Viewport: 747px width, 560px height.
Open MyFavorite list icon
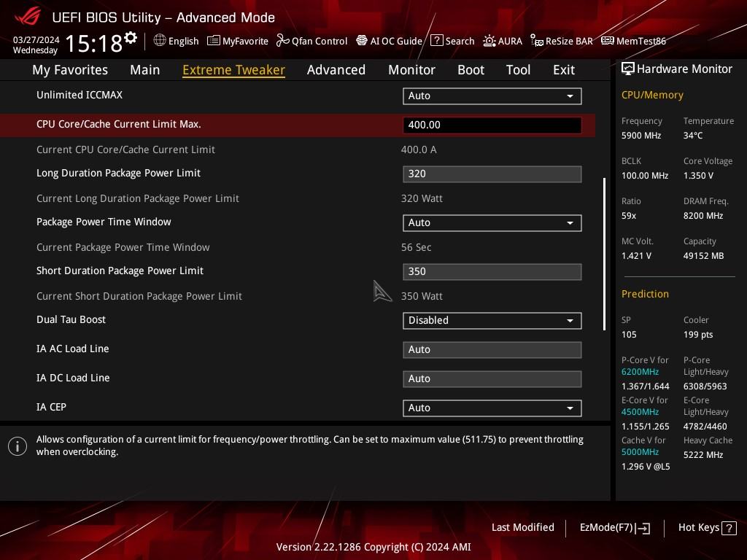[214, 41]
